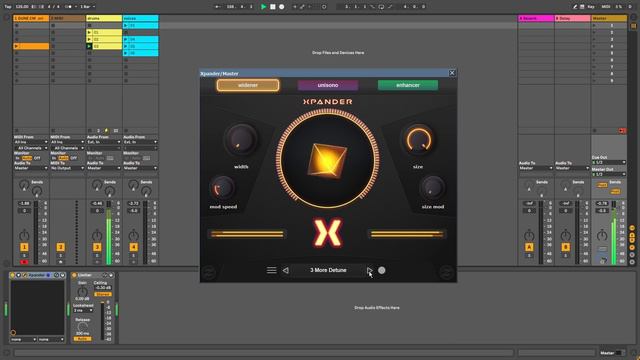Viewport: 640px width, 360px height.
Task: Toggle the Limiter device activator
Action: click(74, 275)
